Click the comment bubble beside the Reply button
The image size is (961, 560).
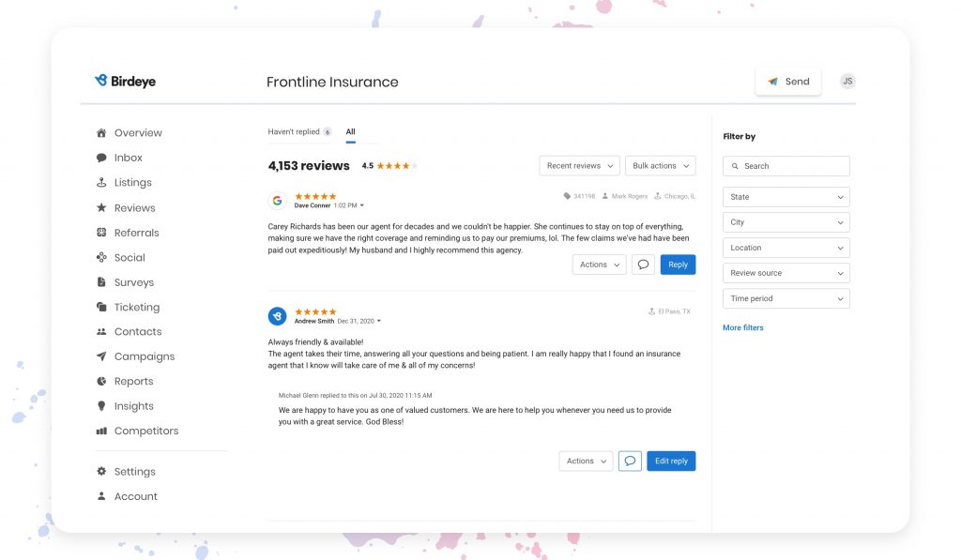click(644, 265)
